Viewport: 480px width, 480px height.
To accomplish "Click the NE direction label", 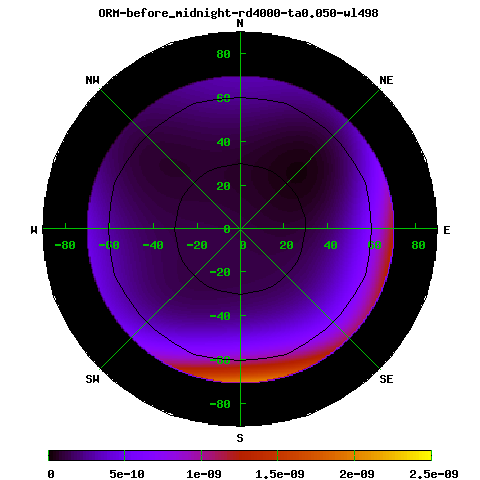I will (386, 80).
